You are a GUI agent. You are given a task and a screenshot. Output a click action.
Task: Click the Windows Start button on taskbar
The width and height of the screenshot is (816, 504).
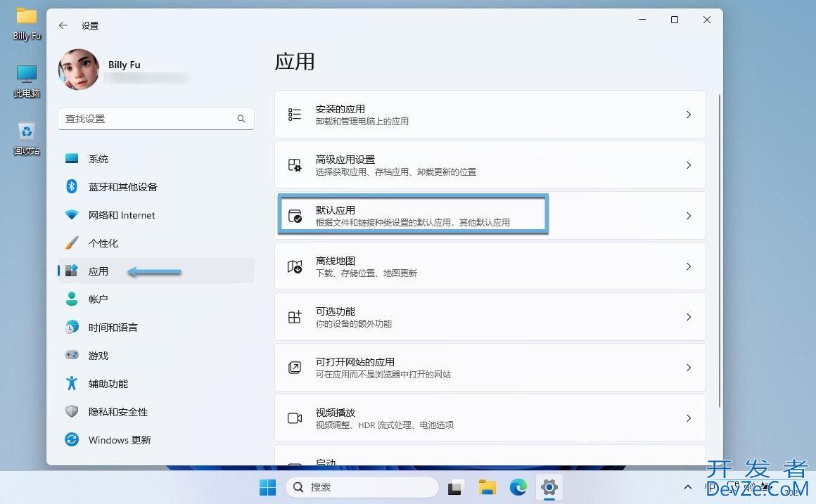(x=267, y=487)
